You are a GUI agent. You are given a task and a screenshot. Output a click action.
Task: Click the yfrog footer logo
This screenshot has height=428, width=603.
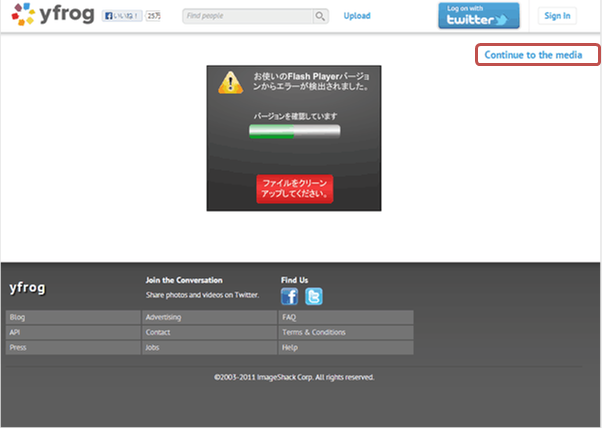click(27, 288)
